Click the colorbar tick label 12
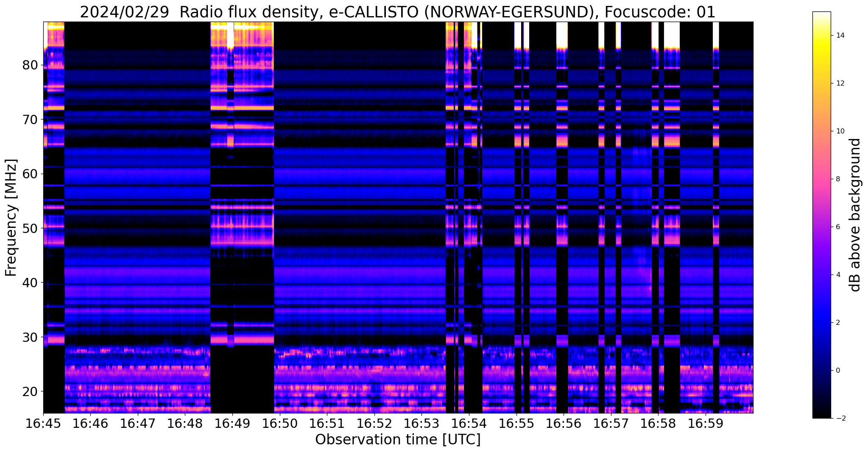This screenshot has width=868, height=452. pos(839,83)
